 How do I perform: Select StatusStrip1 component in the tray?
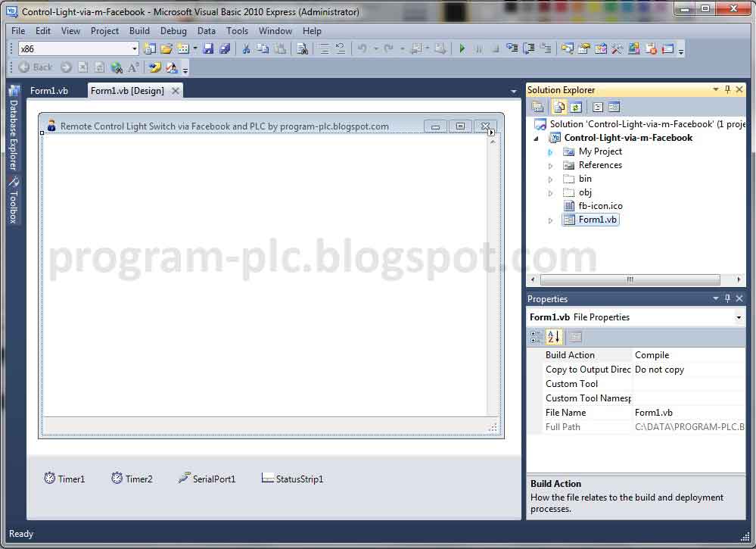(292, 479)
